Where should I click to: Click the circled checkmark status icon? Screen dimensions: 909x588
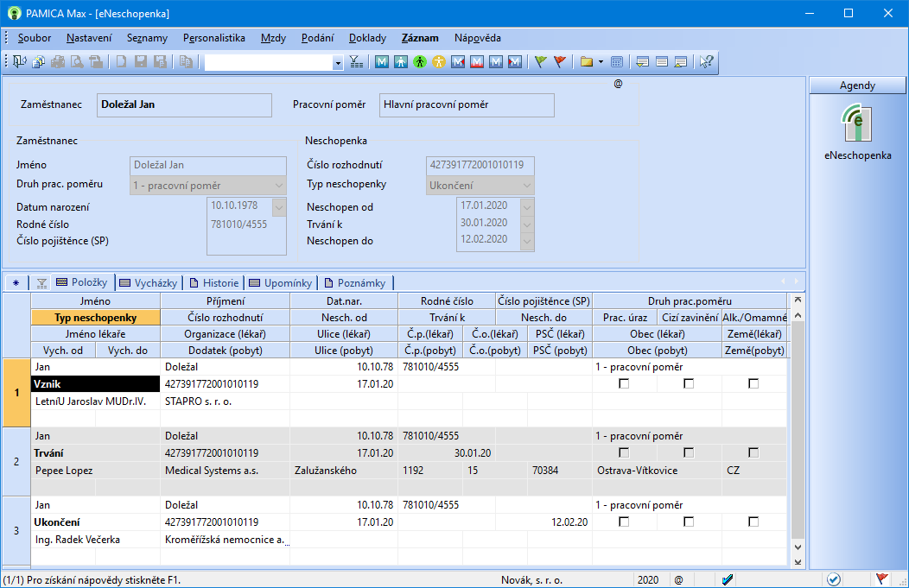(x=834, y=579)
